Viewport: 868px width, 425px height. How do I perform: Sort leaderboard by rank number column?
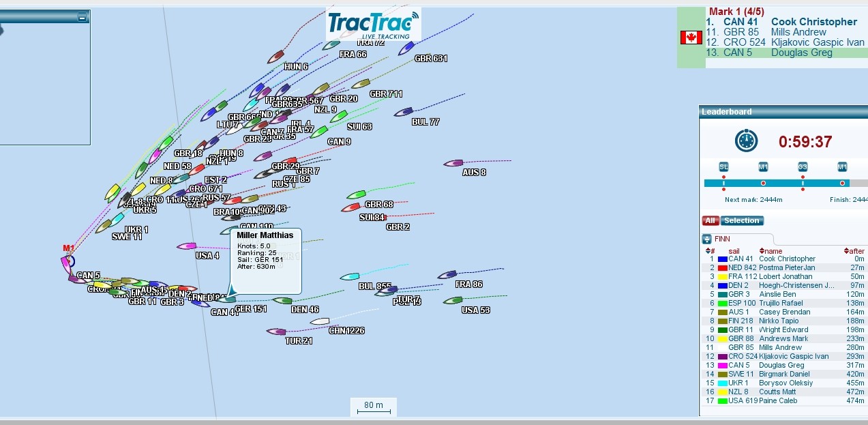point(710,251)
